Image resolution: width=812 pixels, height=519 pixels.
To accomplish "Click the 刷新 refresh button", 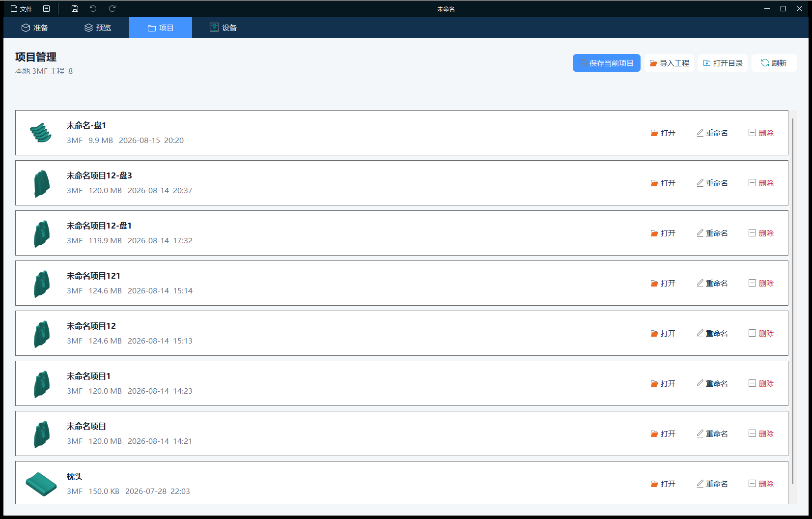I will tap(774, 63).
